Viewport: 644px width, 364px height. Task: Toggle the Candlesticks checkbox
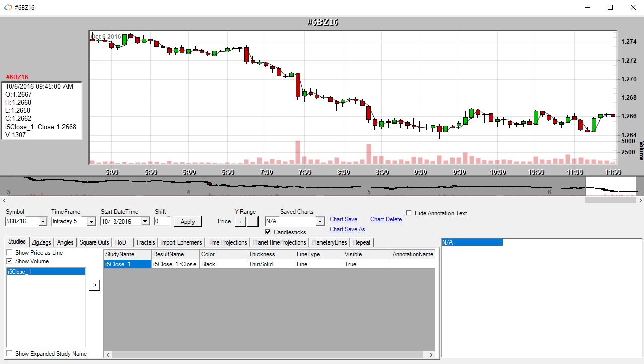pyautogui.click(x=268, y=232)
